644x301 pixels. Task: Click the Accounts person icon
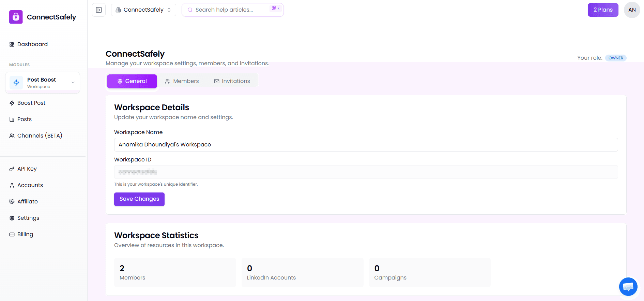(x=12, y=185)
